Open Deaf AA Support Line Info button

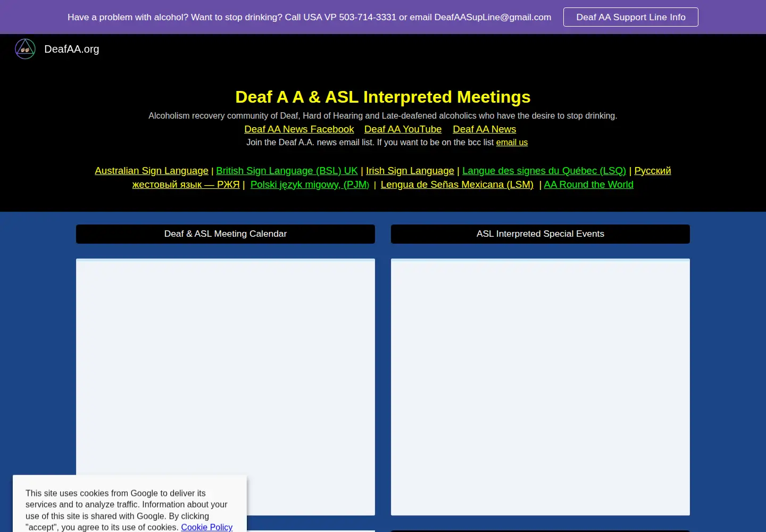631,17
